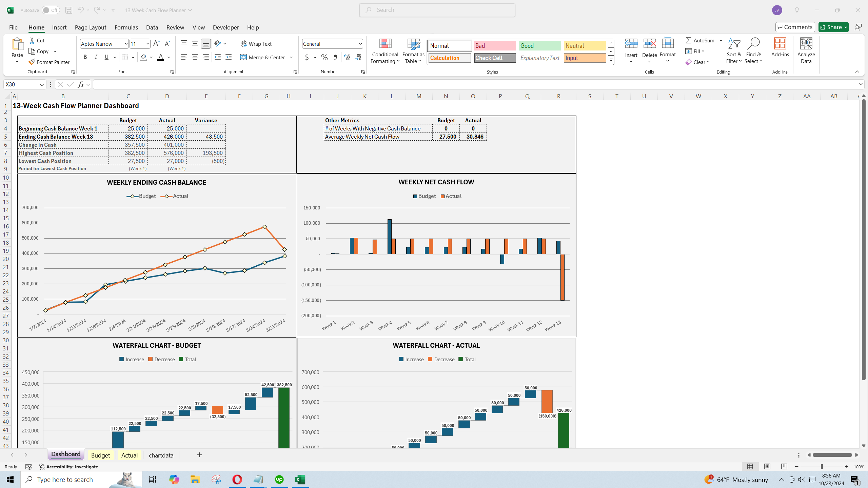Open Format as Table gallery
Screen dimensions: 868x488
click(413, 51)
